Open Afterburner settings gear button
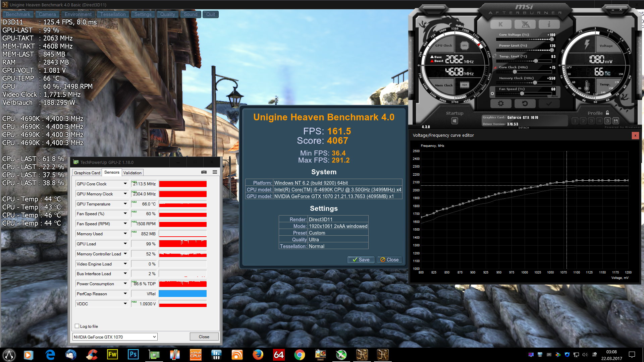Screen dimensions: 644x362 pos(501,104)
